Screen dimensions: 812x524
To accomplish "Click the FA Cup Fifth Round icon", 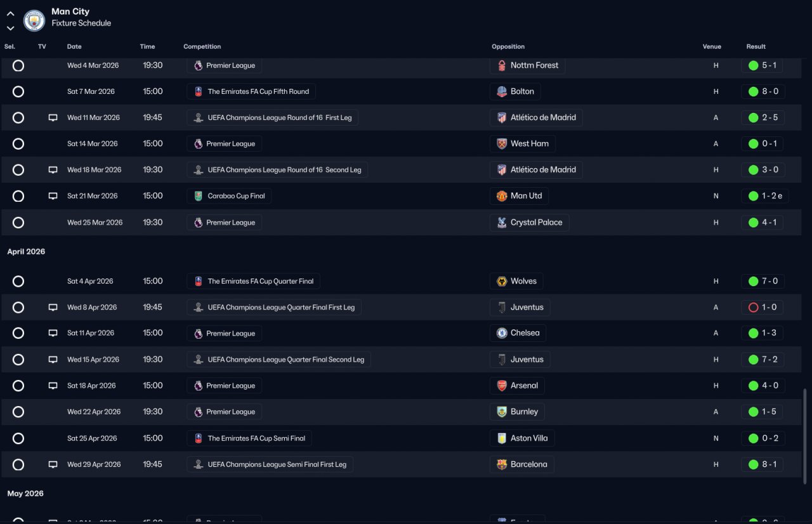I will point(199,91).
